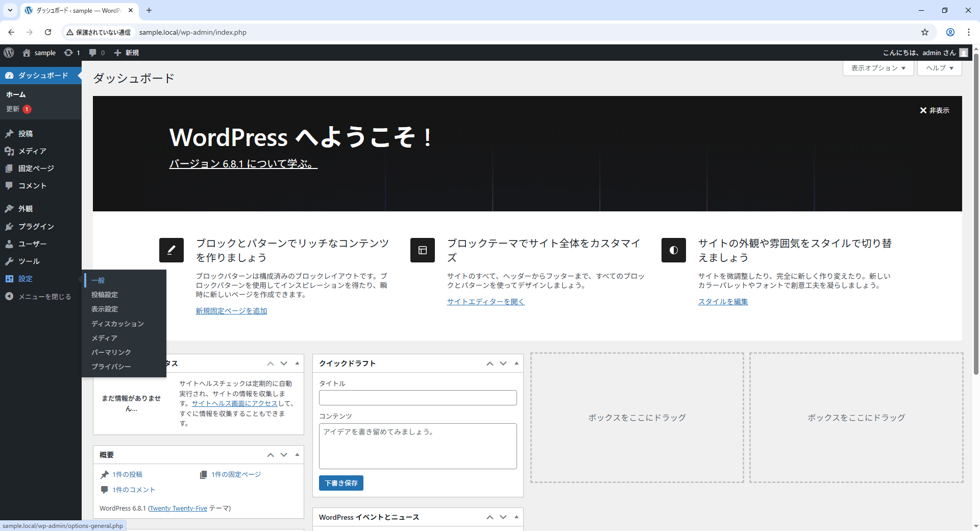
Task: Toggle クイックドラフト panel collapse
Action: pyautogui.click(x=517, y=364)
